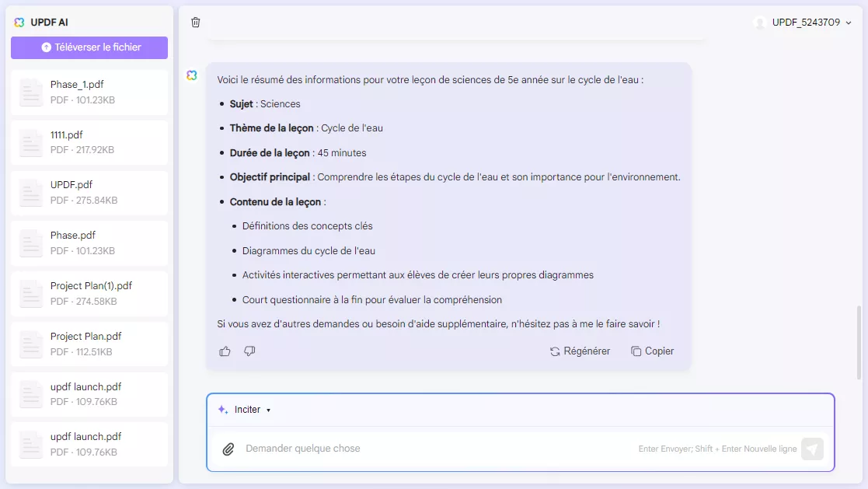
Task: Click the sparkle icon next to Inciter
Action: point(222,409)
